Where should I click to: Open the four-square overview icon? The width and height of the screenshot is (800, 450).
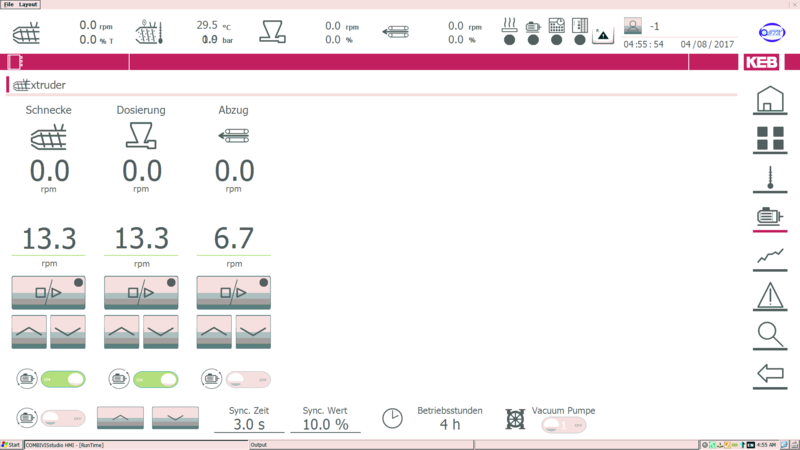tap(769, 139)
